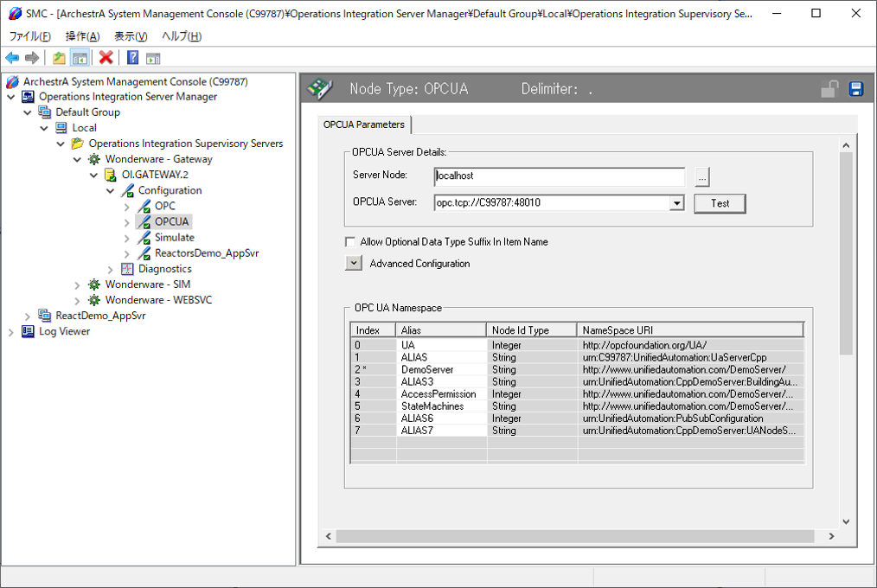Click the padlock icon in node header

pos(829,89)
